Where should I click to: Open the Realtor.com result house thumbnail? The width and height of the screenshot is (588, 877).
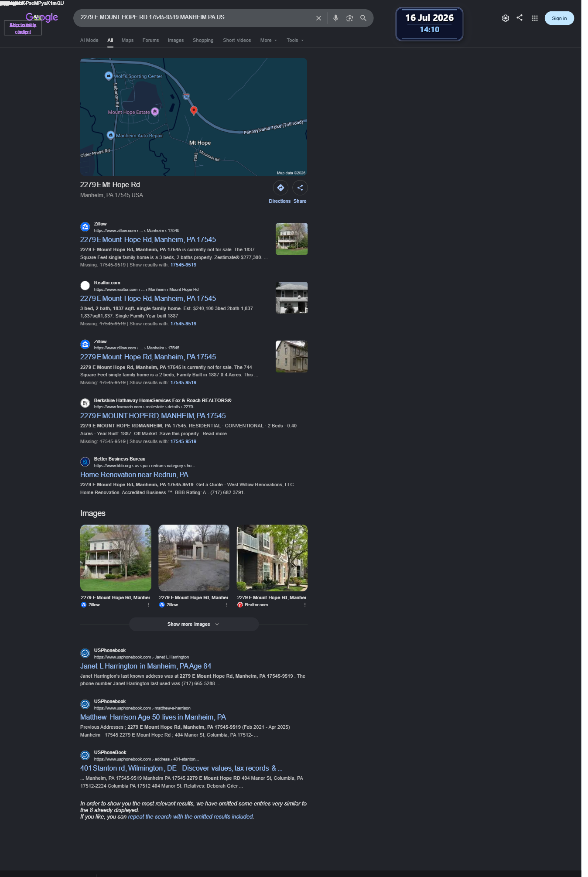tap(292, 298)
